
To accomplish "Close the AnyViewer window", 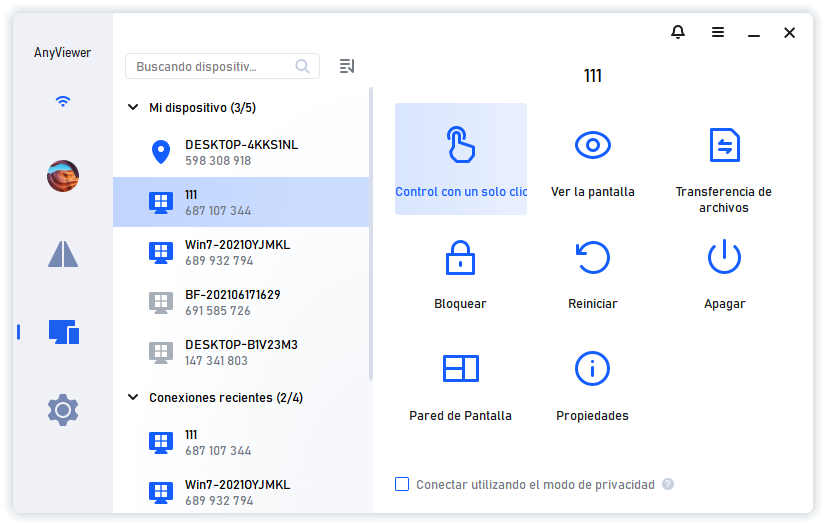I will coord(789,33).
